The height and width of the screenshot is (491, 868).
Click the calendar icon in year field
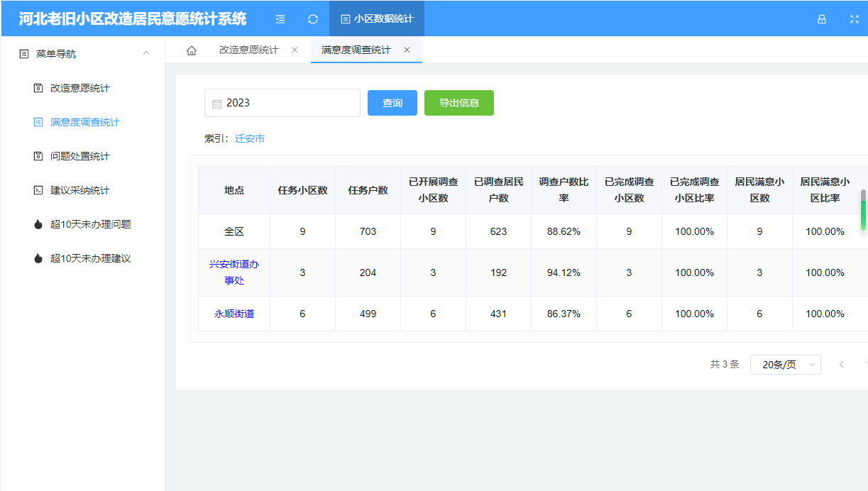[x=216, y=104]
